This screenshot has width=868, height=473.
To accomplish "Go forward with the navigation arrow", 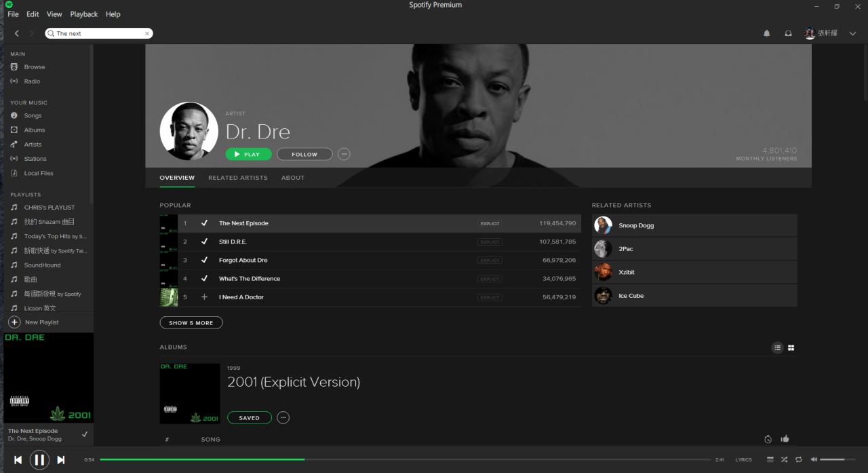I will 32,33.
